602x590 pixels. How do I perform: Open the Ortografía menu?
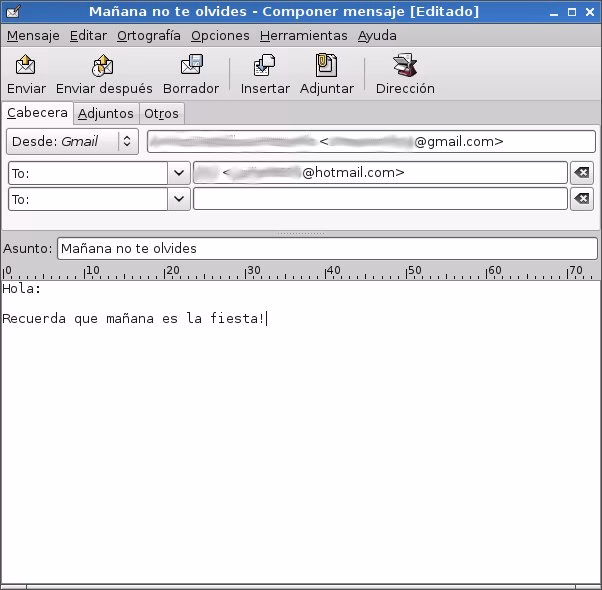click(149, 36)
